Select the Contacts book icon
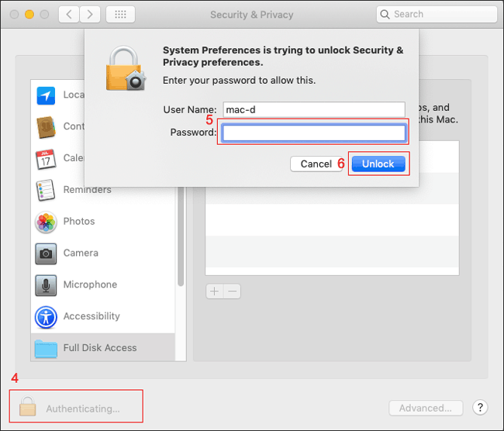The height and width of the screenshot is (431, 504). pos(47,126)
